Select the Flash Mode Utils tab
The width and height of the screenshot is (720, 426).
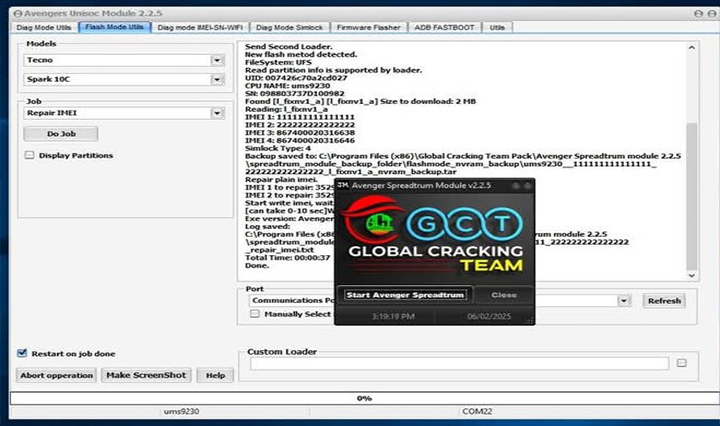click(x=114, y=27)
